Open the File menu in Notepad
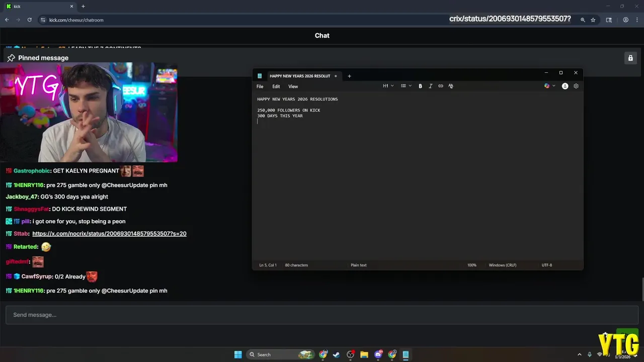This screenshot has height=362, width=644. coord(260,86)
